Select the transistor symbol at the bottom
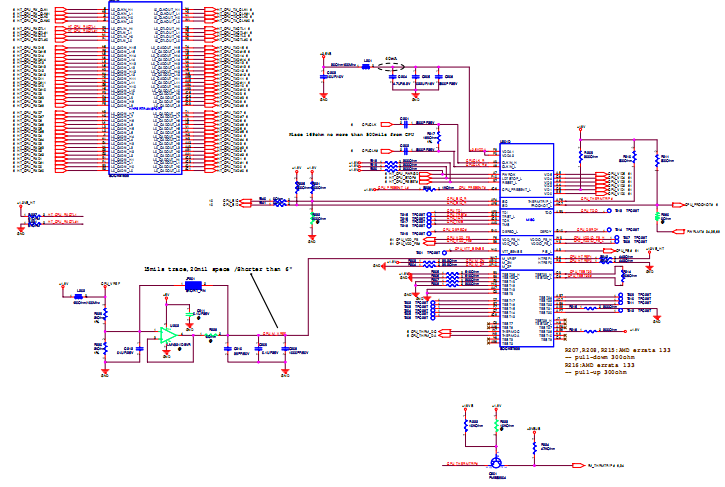This screenshot has height=487, width=725. (496, 464)
